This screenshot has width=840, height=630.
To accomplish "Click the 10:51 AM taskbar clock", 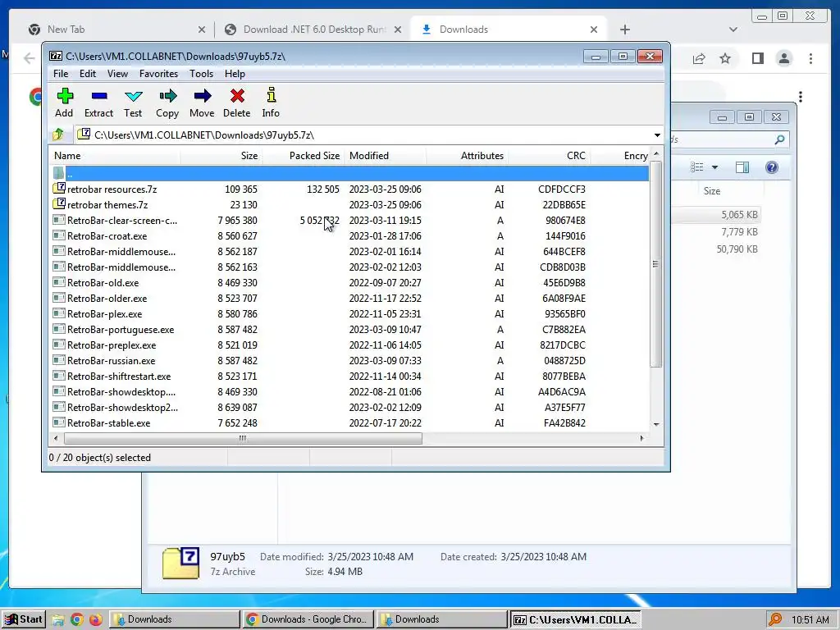I will 810,620.
